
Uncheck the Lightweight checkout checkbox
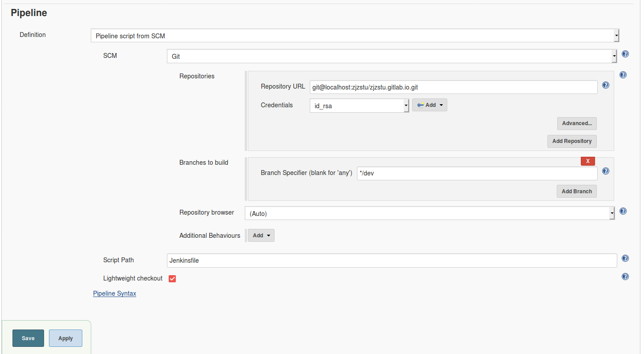pos(172,279)
